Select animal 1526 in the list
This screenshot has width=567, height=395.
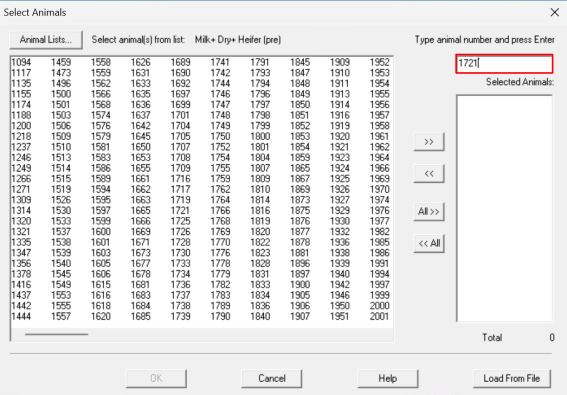61,200
